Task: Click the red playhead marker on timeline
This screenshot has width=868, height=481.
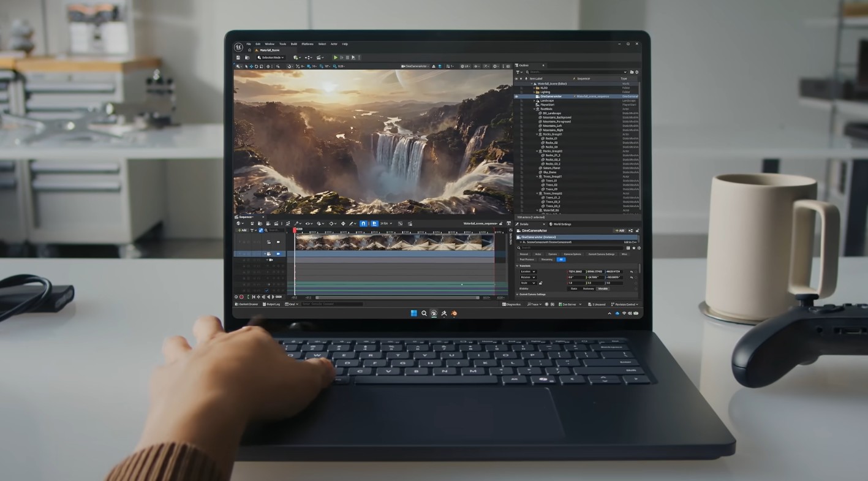Action: point(295,231)
